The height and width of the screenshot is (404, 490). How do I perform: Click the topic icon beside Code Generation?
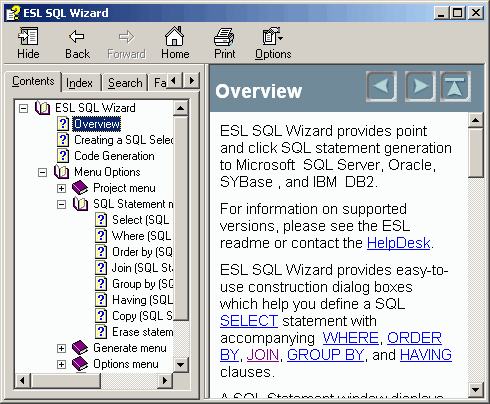point(63,156)
